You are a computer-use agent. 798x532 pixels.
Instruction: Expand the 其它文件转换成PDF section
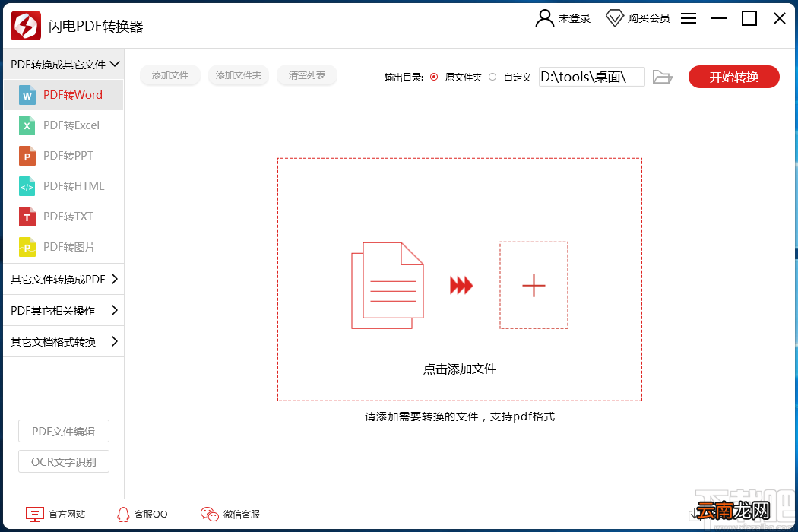(64, 279)
